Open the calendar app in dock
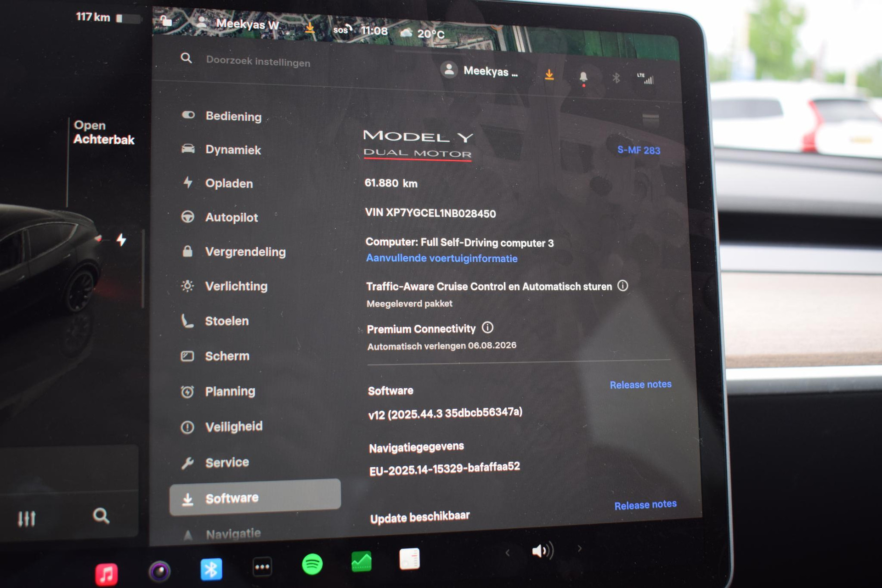 point(409,559)
